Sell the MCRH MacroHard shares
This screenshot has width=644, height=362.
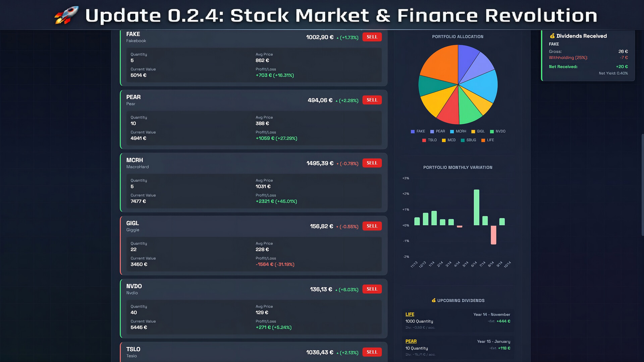(372, 163)
